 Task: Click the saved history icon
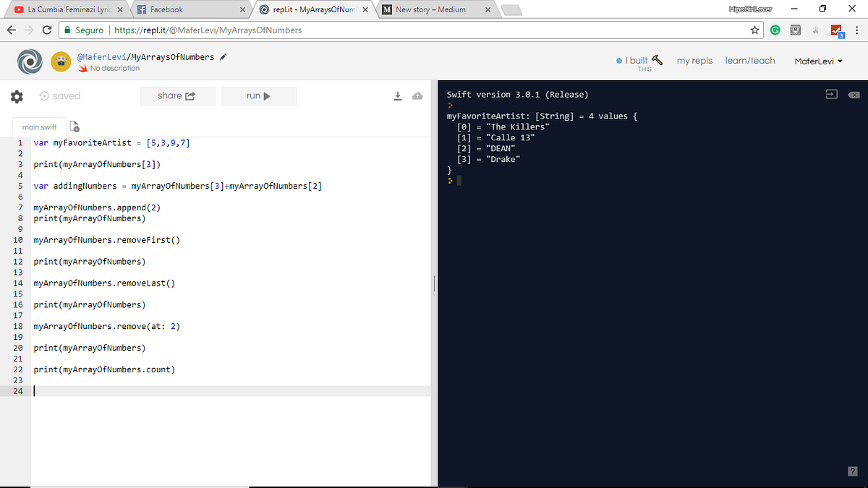pos(44,96)
